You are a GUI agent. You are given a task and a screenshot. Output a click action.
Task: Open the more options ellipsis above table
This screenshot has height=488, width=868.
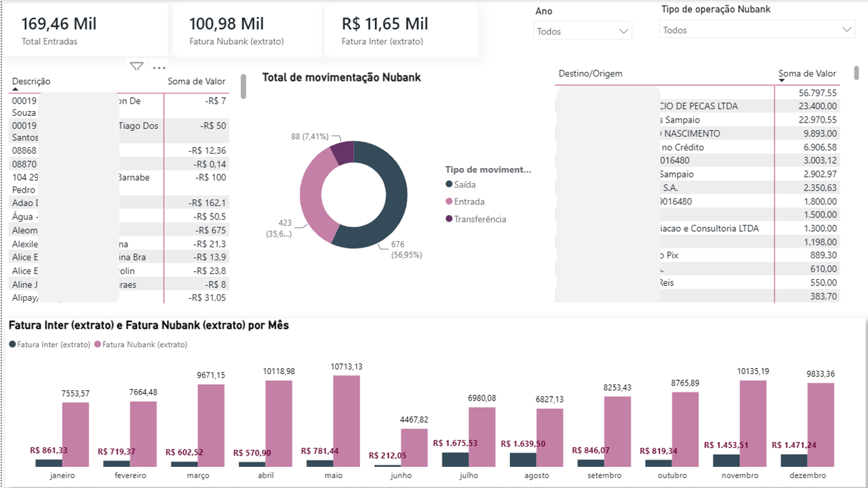point(159,68)
